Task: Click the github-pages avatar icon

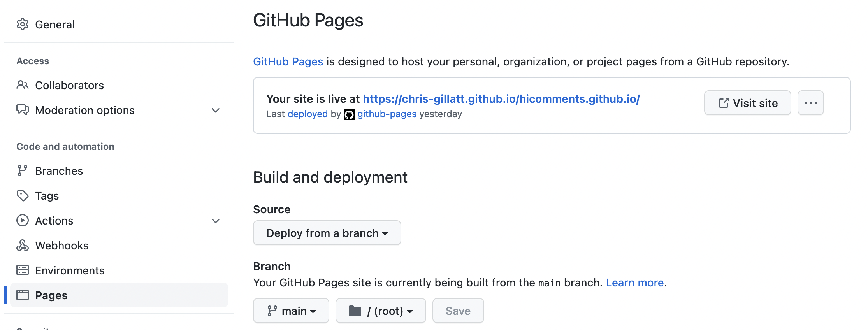Action: (349, 115)
